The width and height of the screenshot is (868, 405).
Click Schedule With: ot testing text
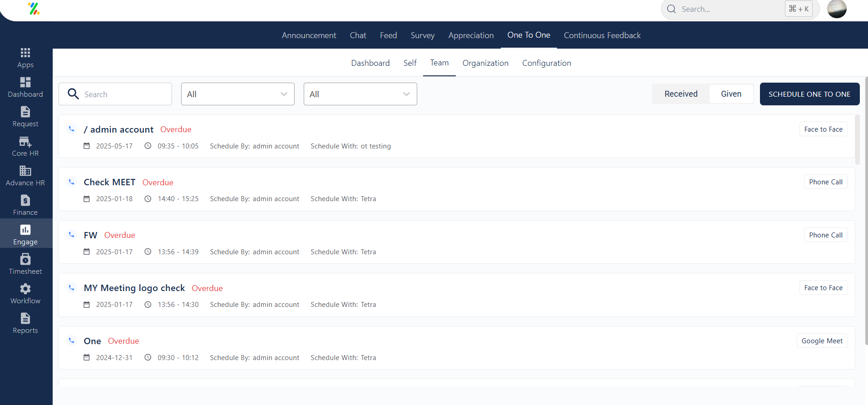click(x=351, y=146)
